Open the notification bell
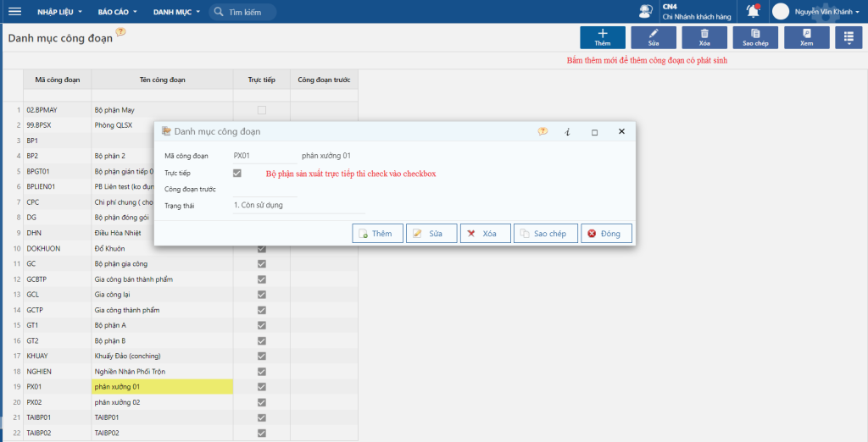 (753, 11)
